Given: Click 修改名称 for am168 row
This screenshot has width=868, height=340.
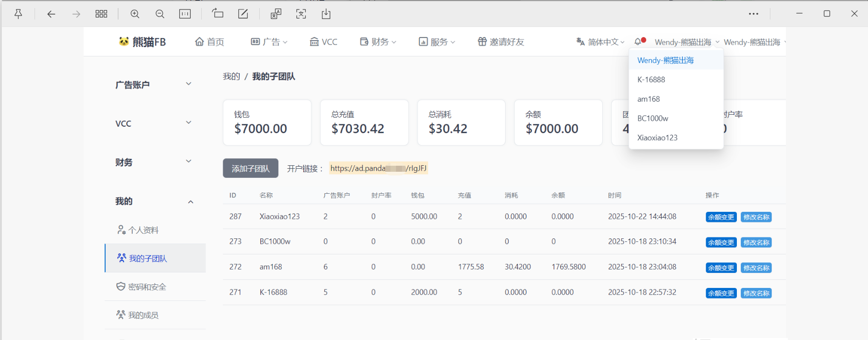Looking at the screenshot, I should 756,268.
